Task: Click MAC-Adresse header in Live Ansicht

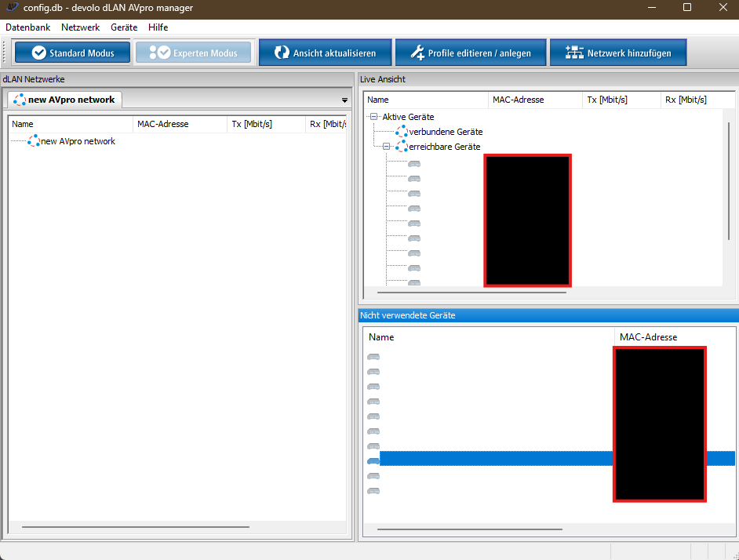Action: (535, 100)
